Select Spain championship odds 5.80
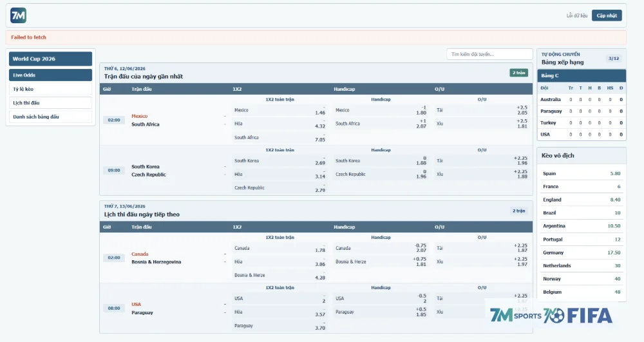Screen dimensions: 644x342 582,174
